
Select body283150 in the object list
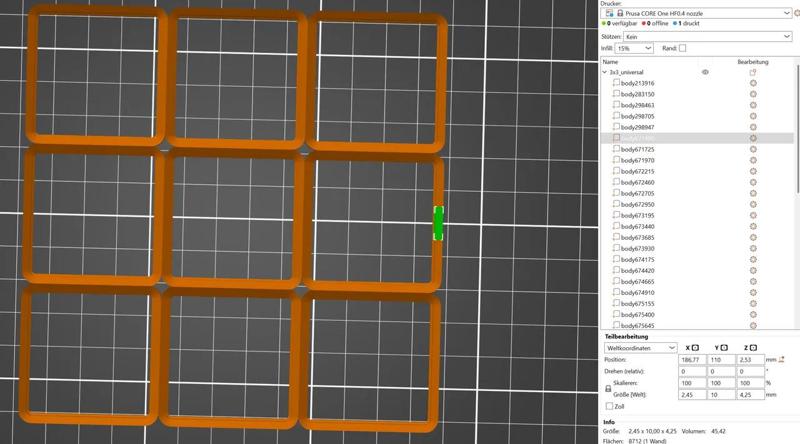point(637,94)
